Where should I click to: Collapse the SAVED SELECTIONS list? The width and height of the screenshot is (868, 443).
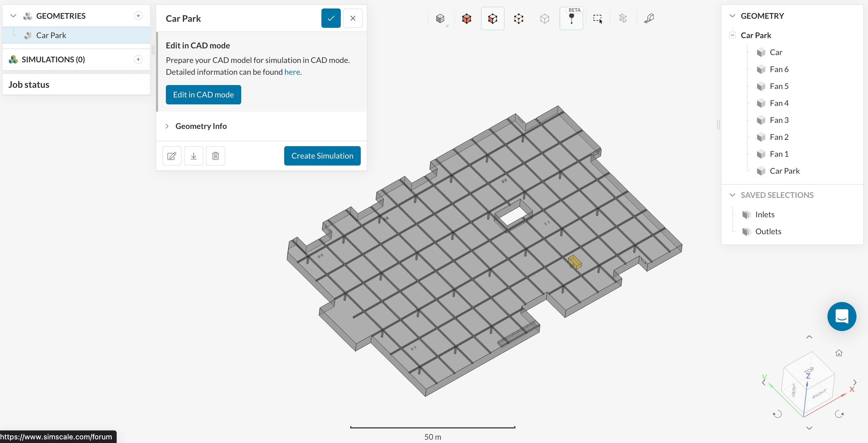(732, 195)
